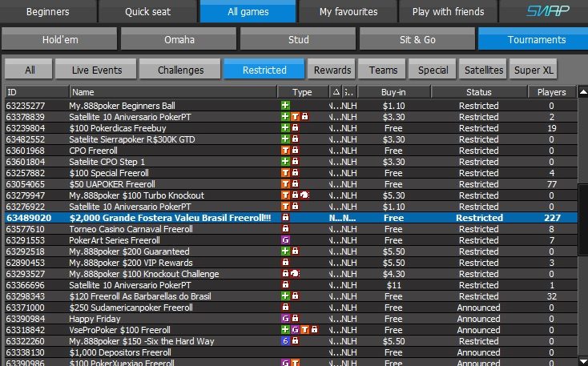Click $5.30 buy-in of Turbo Knockout row
This screenshot has width=588, height=366.
coord(394,195)
